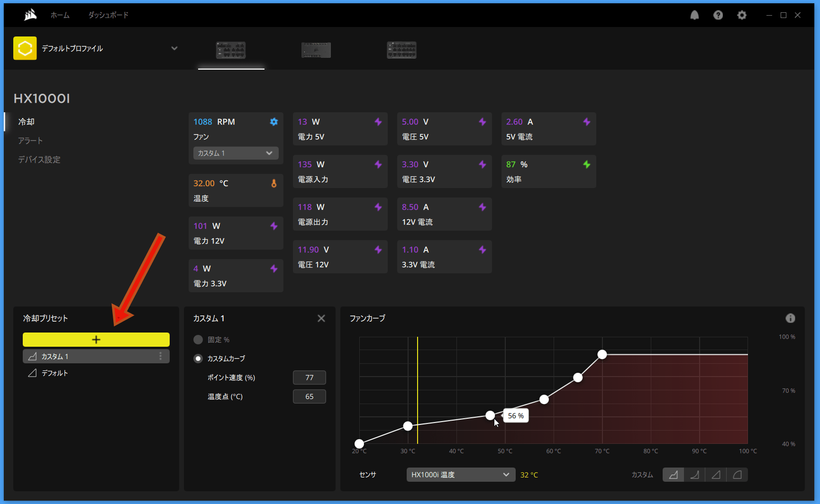Apply the third fan curve shape preset
This screenshot has width=820, height=504.
coord(716,475)
